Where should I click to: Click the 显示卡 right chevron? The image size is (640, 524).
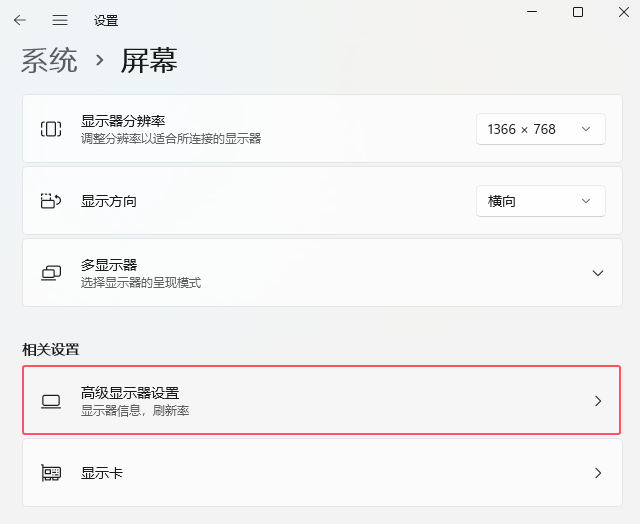pyautogui.click(x=598, y=473)
